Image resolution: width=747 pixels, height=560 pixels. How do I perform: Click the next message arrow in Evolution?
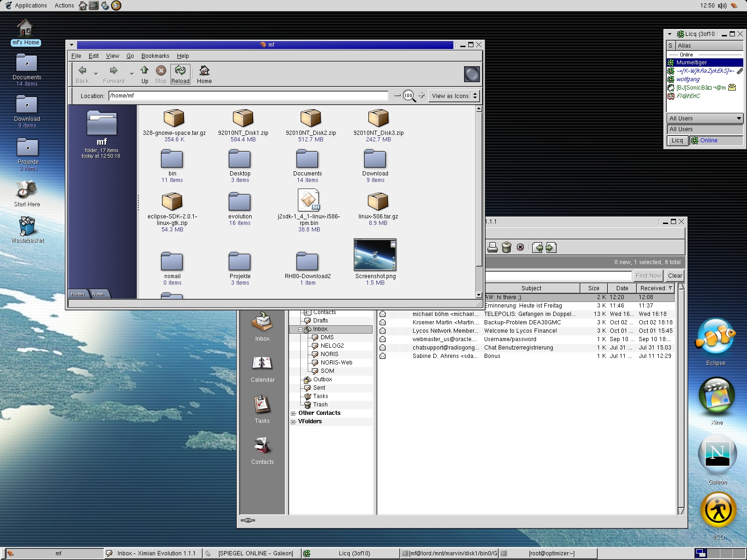[x=551, y=247]
